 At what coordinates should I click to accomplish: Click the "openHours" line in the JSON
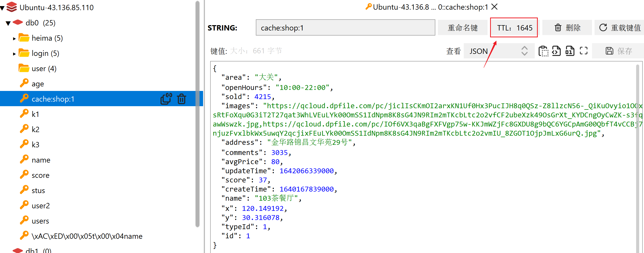coord(277,88)
